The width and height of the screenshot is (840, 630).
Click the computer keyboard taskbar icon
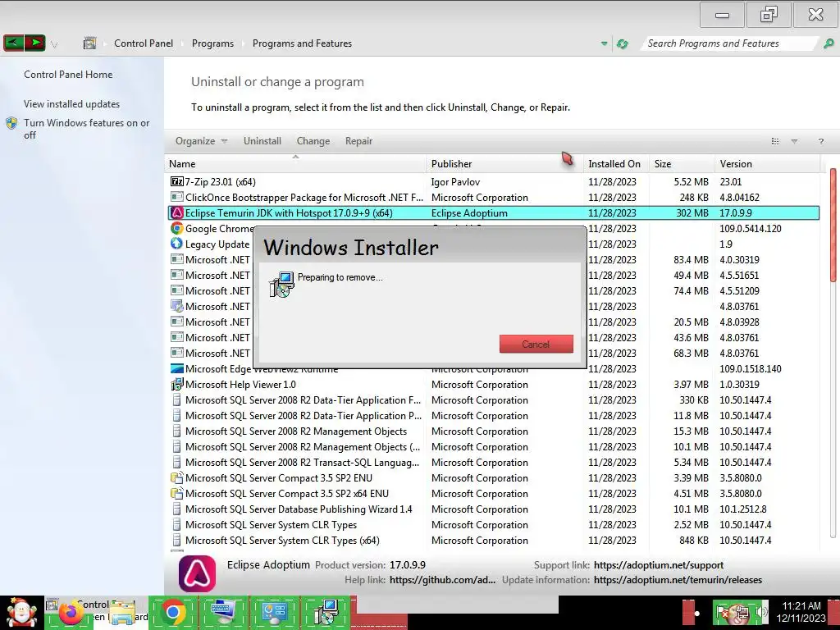tap(224, 612)
